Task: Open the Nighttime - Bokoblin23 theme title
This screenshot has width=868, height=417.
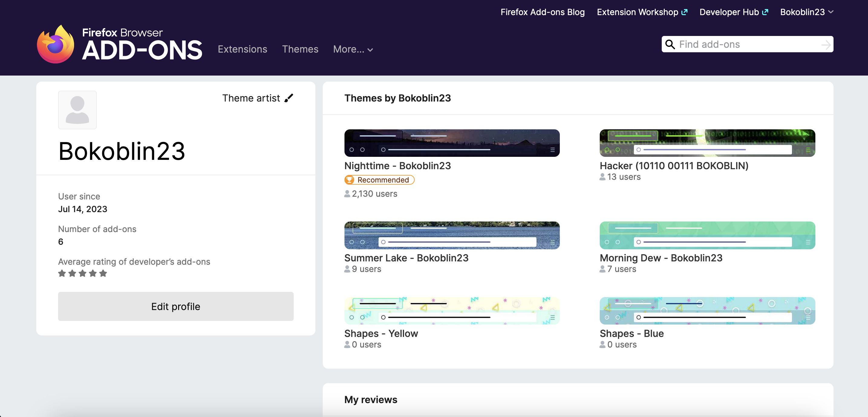Action: coord(397,166)
